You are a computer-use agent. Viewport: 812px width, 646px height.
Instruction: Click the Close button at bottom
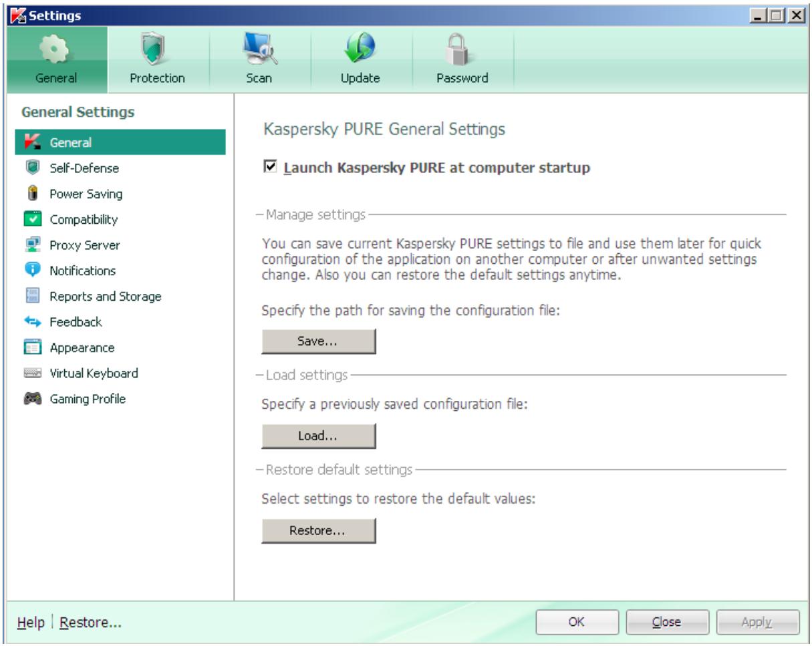click(x=666, y=622)
